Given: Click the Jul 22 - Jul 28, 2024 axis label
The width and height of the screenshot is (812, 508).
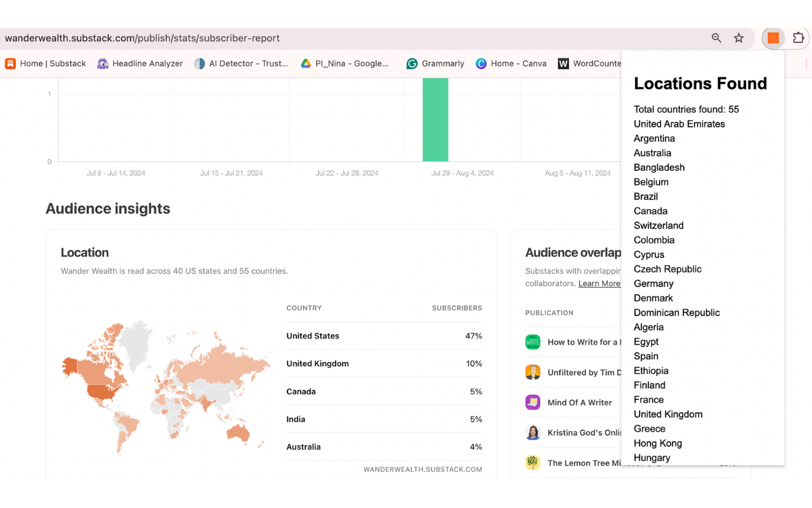Looking at the screenshot, I should [347, 173].
